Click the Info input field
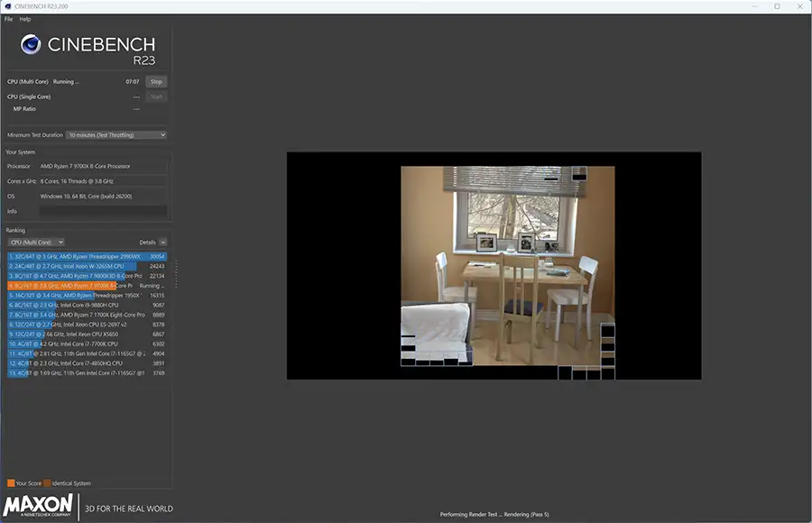This screenshot has width=812, height=523. pos(103,211)
